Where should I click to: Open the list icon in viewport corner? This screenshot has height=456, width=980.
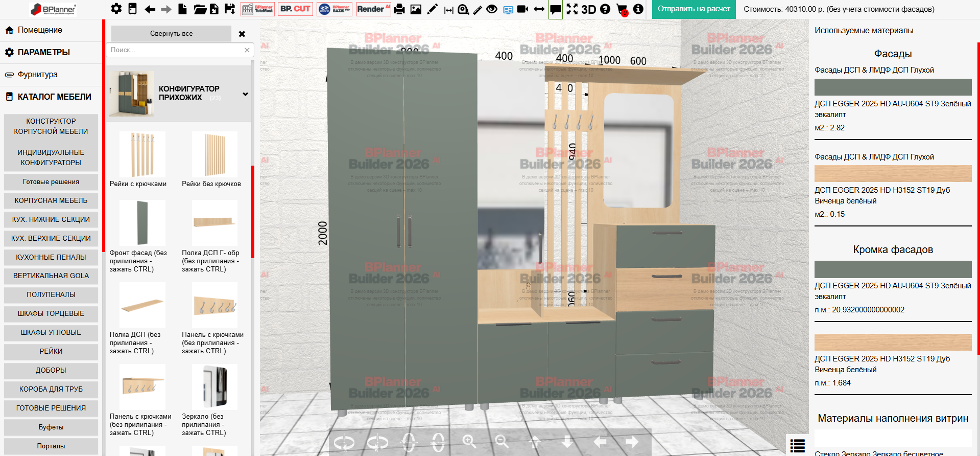[797, 446]
